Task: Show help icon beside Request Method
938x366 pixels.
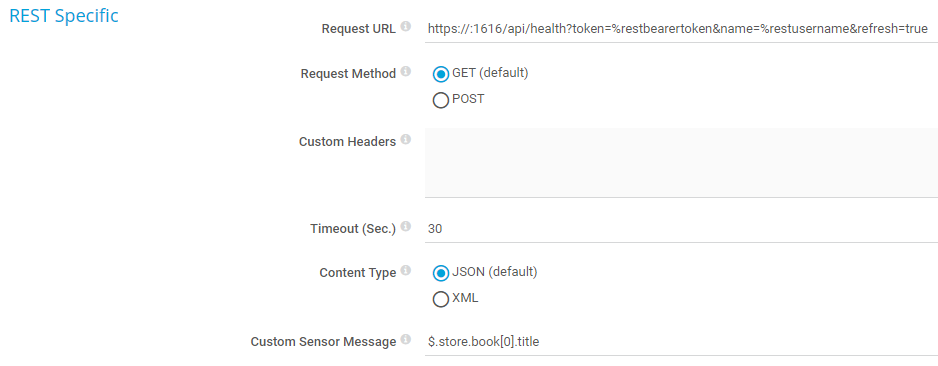Action: 406,72
